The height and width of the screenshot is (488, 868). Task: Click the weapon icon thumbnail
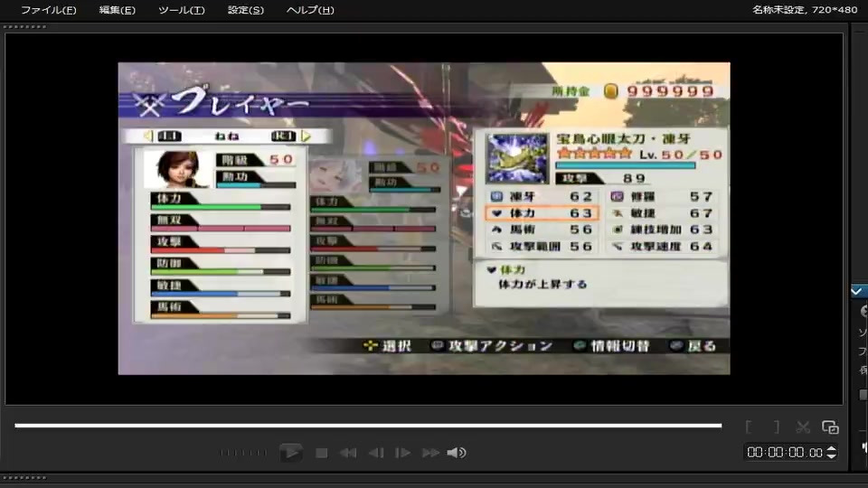(516, 158)
